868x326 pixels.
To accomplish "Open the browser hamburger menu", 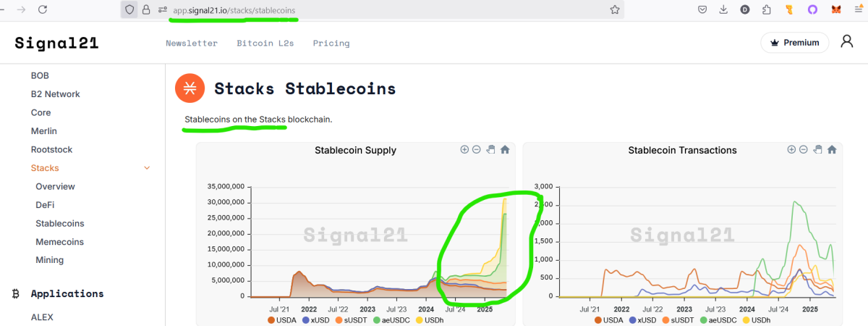I will (x=858, y=9).
